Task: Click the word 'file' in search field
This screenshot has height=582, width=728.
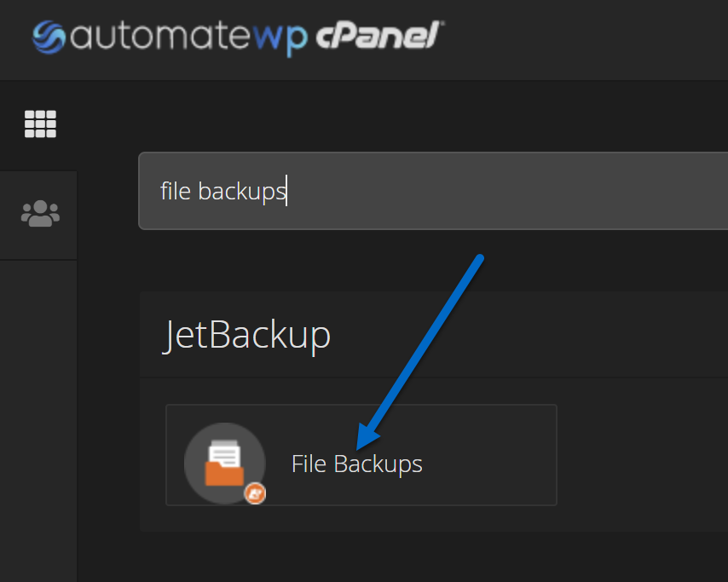Action: [x=176, y=191]
